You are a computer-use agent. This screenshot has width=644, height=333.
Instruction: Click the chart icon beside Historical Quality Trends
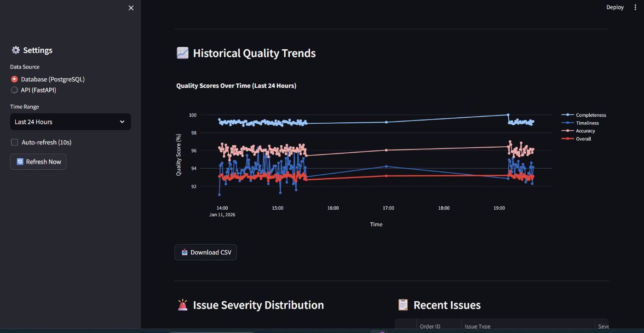[x=182, y=53]
